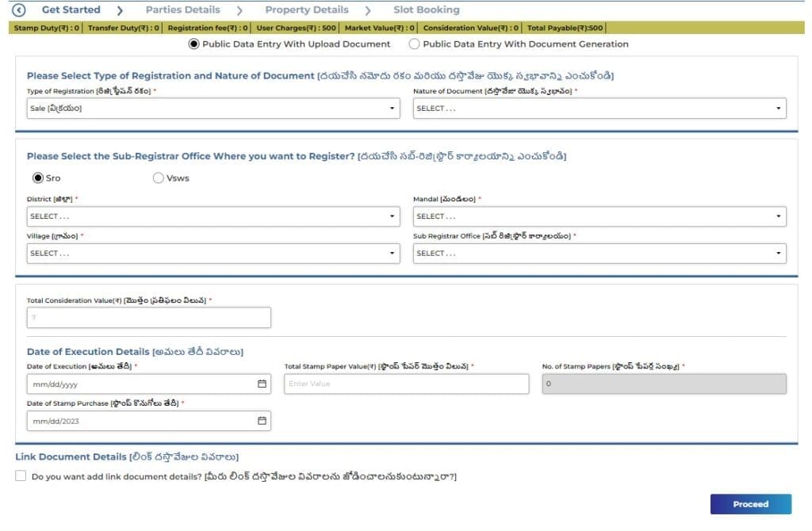Click chevron after Property Details step
The image size is (812, 531).
[x=368, y=10]
